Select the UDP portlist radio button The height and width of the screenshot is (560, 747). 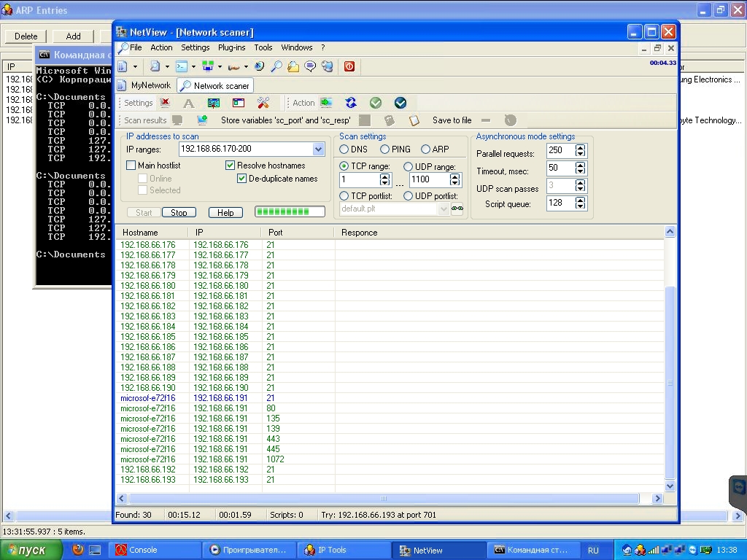tap(408, 195)
